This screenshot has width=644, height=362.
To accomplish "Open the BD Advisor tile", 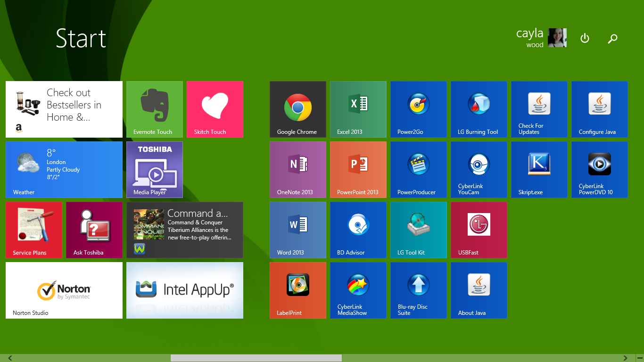I will (358, 230).
